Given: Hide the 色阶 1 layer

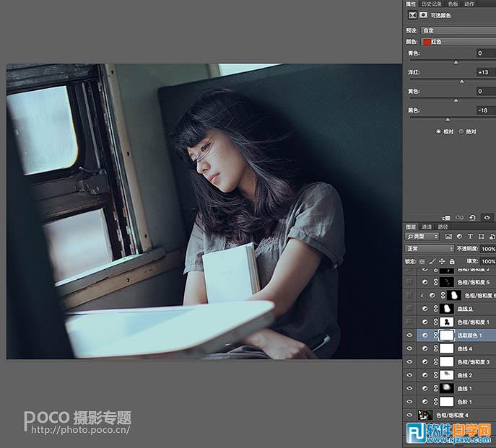Looking at the screenshot, I should tap(409, 401).
